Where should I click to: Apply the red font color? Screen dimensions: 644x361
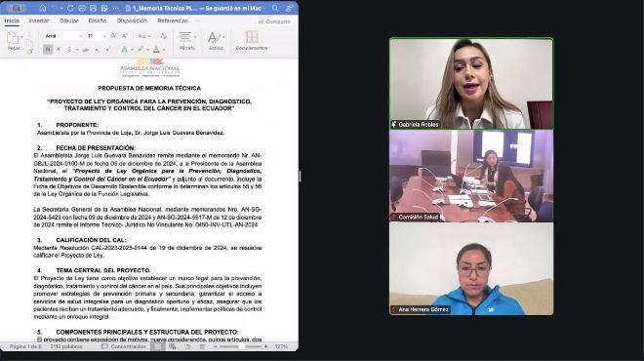(x=156, y=50)
